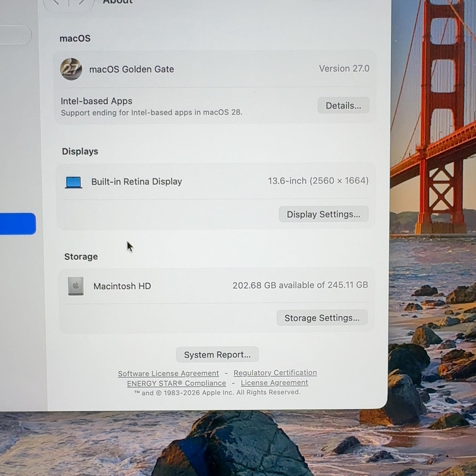Click the Built-in Retina Display label
The height and width of the screenshot is (476, 476).
(x=137, y=182)
